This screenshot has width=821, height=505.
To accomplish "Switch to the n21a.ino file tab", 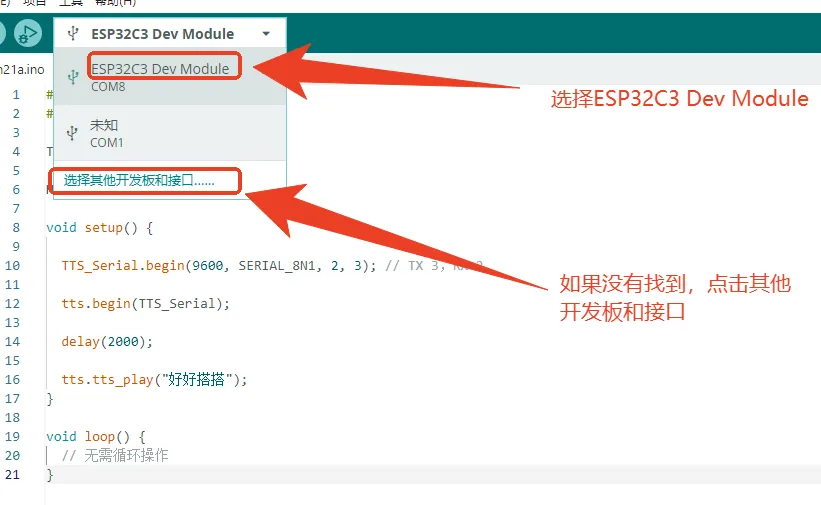I will (22, 68).
